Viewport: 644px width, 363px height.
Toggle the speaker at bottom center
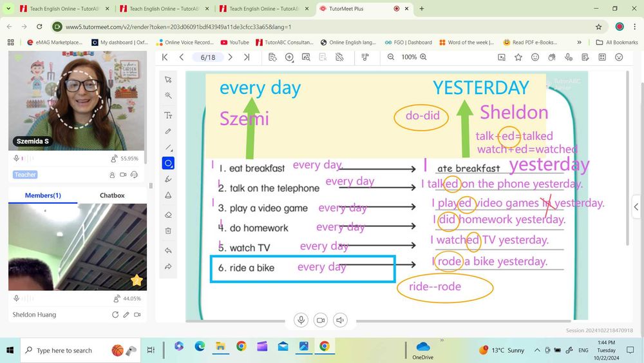340,320
